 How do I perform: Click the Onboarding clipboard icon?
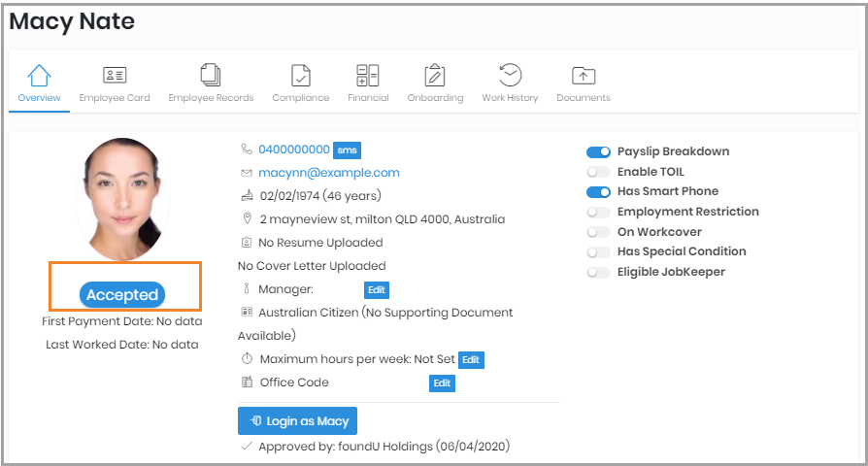click(x=435, y=76)
